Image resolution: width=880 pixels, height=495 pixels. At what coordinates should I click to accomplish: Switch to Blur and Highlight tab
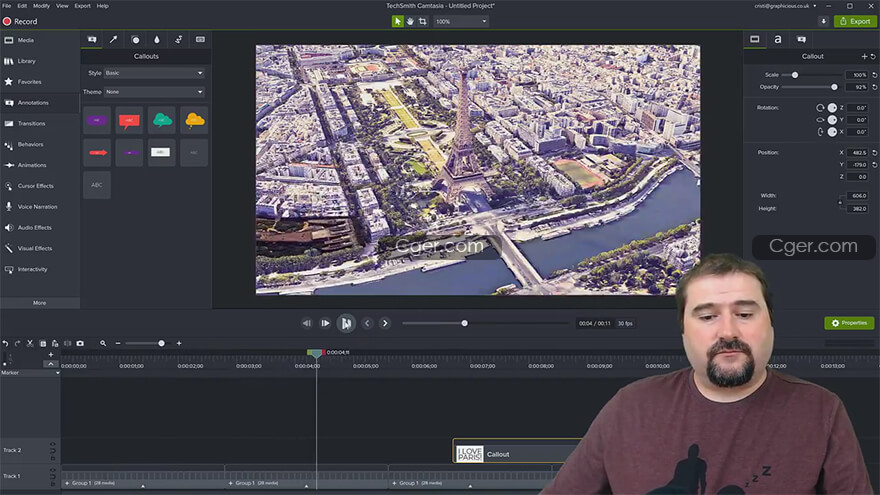(x=157, y=40)
